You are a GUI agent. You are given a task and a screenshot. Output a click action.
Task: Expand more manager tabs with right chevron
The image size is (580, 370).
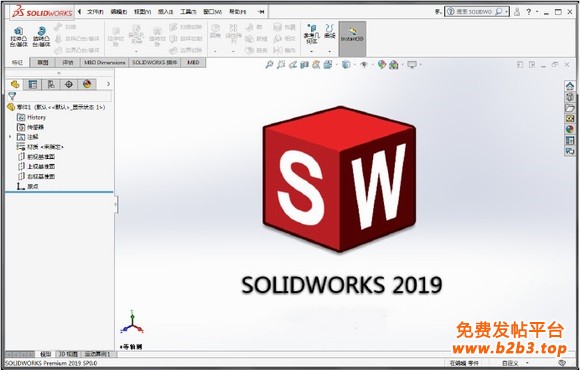click(108, 84)
